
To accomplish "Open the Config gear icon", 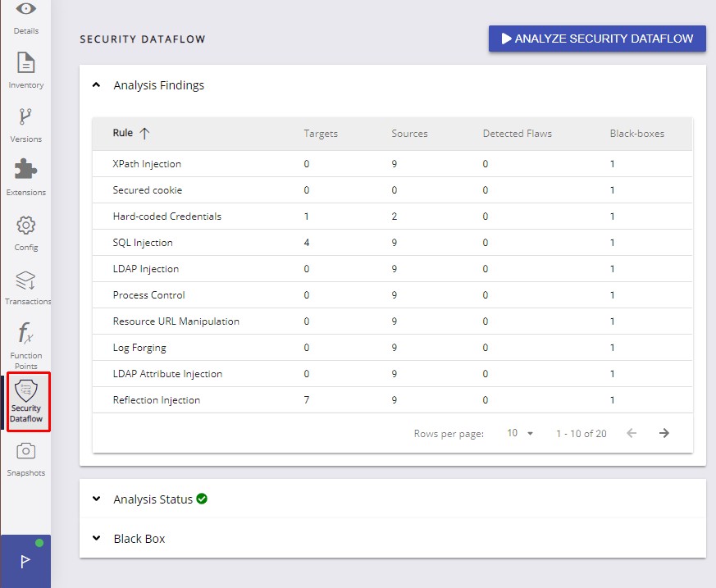I will pyautogui.click(x=25, y=226).
